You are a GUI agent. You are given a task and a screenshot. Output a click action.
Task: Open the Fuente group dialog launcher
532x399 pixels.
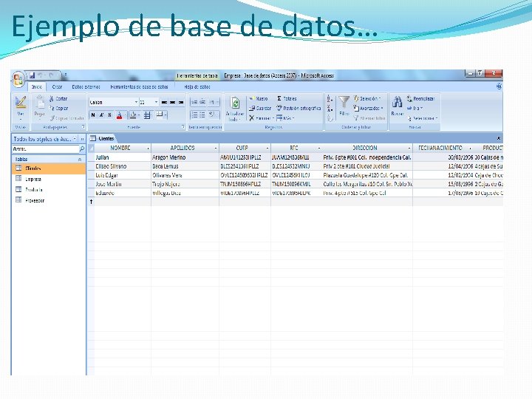[183, 127]
